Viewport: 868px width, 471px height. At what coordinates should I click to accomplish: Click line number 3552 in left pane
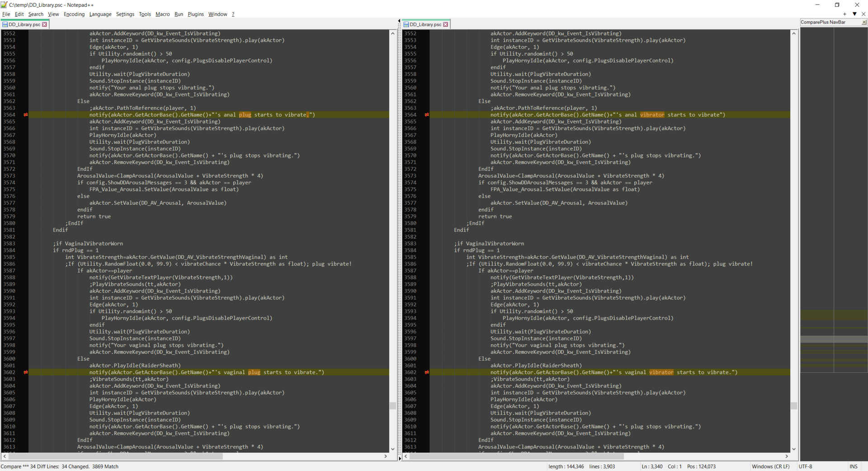point(9,33)
